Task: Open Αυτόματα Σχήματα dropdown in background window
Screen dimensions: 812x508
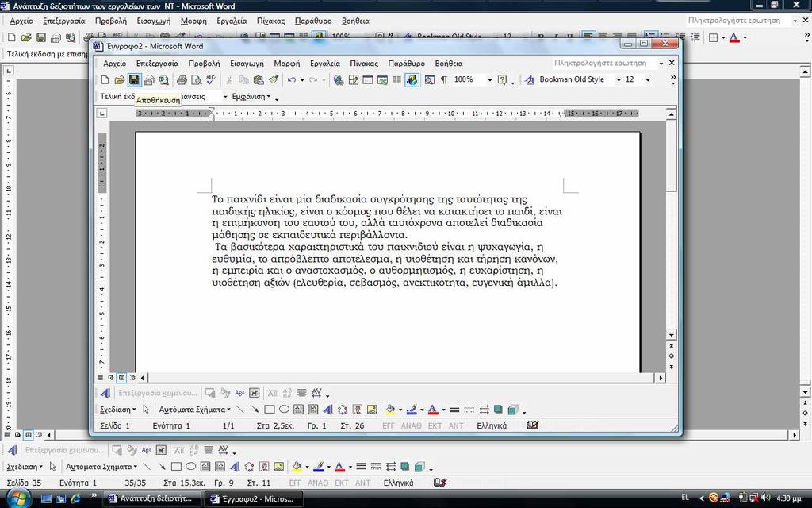Action: (x=101, y=467)
